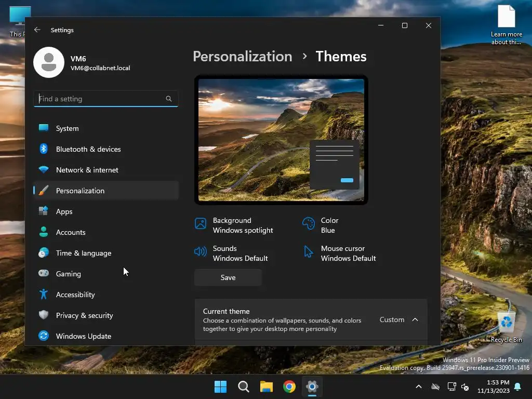Click the VM6@collabnet.local account email
The height and width of the screenshot is (399, 532).
tap(100, 68)
